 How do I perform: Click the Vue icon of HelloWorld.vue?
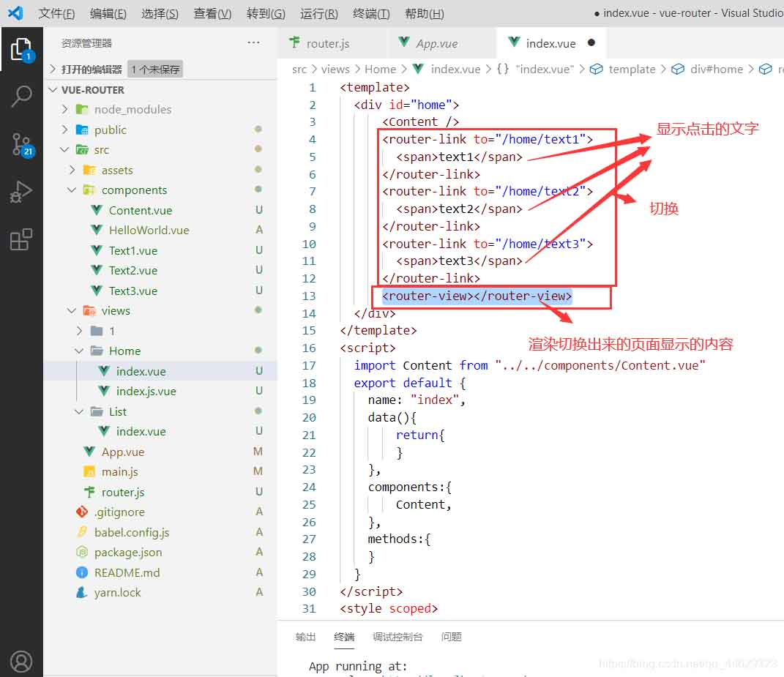click(97, 230)
